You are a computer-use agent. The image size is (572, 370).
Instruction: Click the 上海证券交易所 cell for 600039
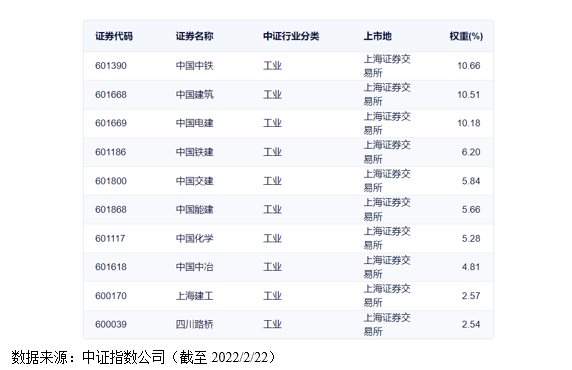(387, 324)
